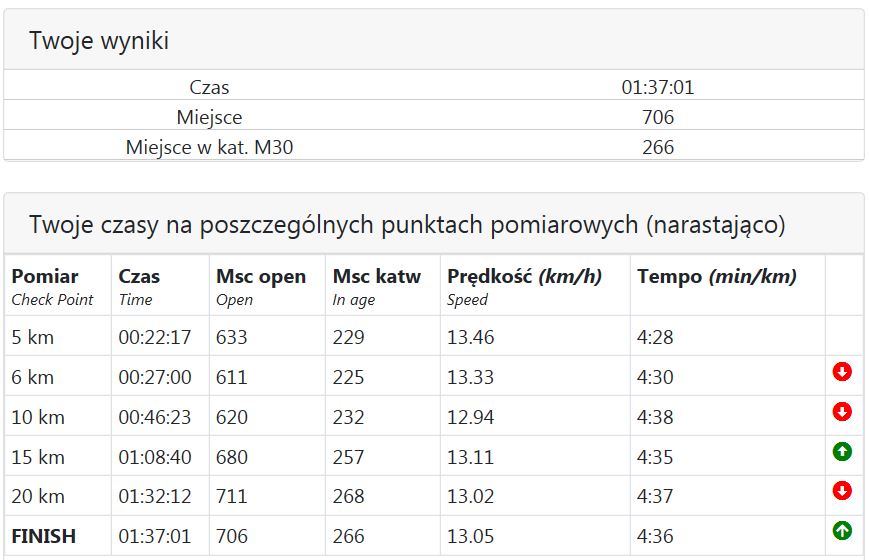This screenshot has width=869, height=560.
Task: Select the FINISH row label
Action: tap(44, 537)
